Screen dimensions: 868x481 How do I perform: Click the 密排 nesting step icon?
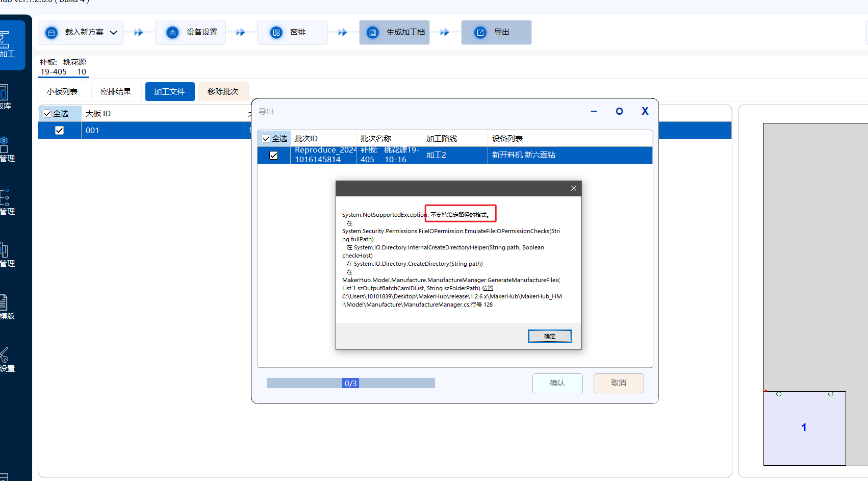[x=276, y=33]
